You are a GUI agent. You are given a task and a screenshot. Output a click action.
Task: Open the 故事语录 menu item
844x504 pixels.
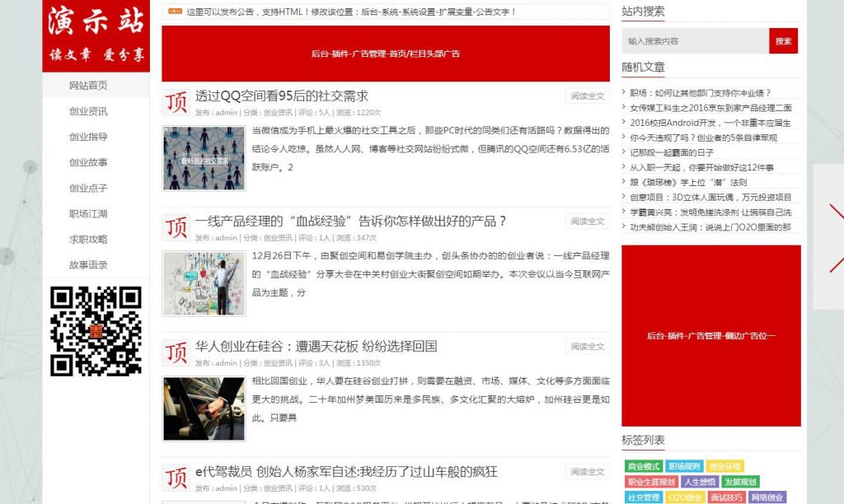pyautogui.click(x=88, y=265)
